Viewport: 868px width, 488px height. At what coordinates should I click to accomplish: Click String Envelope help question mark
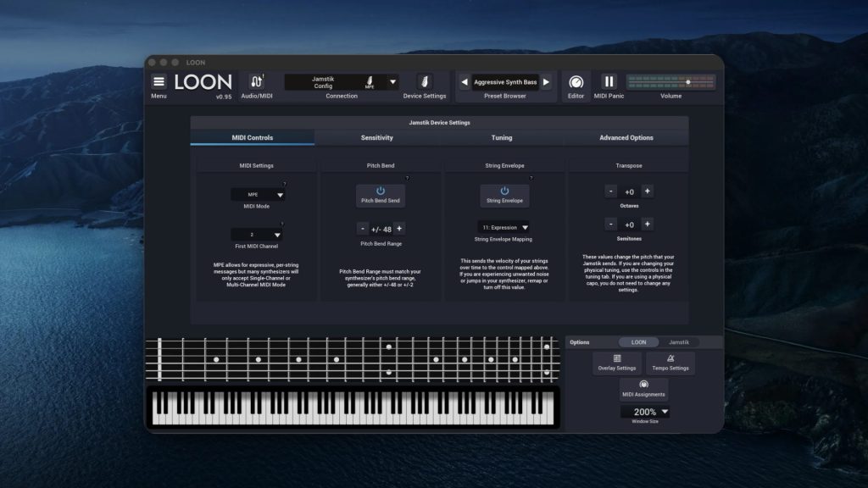coord(531,178)
